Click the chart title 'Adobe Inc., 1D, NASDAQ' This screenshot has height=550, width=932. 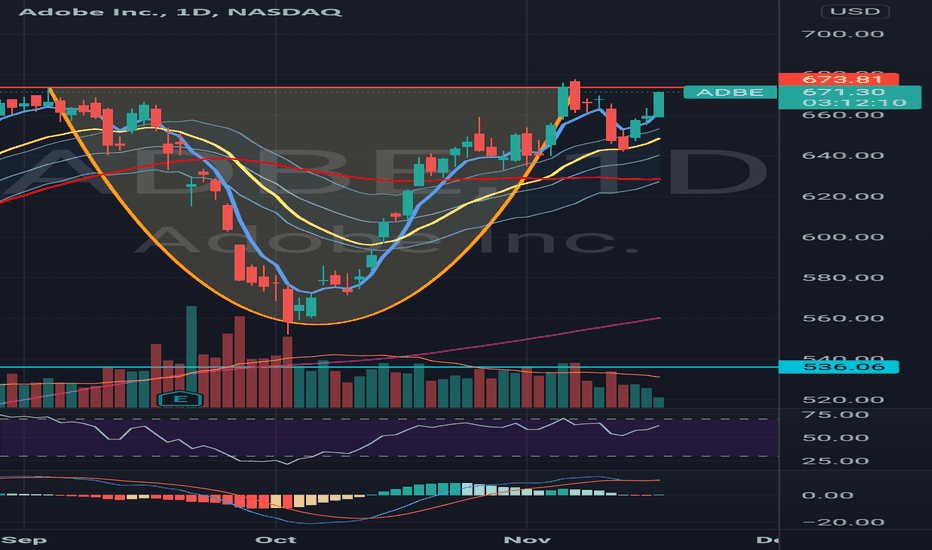180,12
